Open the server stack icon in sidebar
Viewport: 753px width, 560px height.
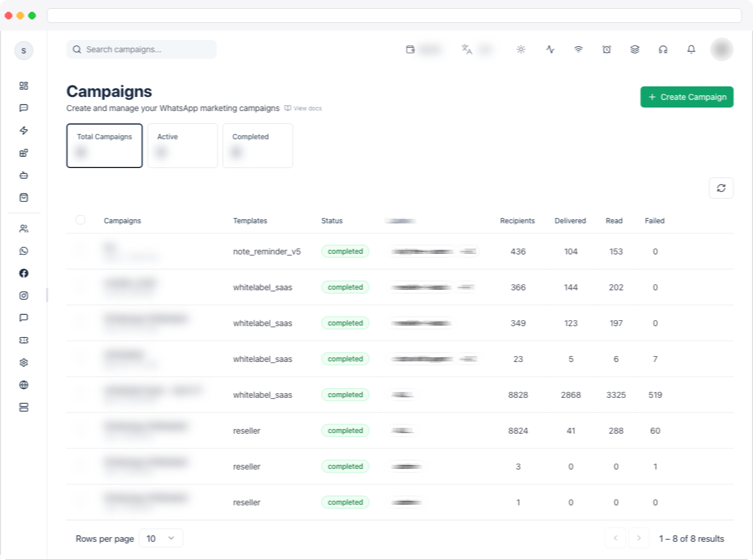tap(23, 407)
